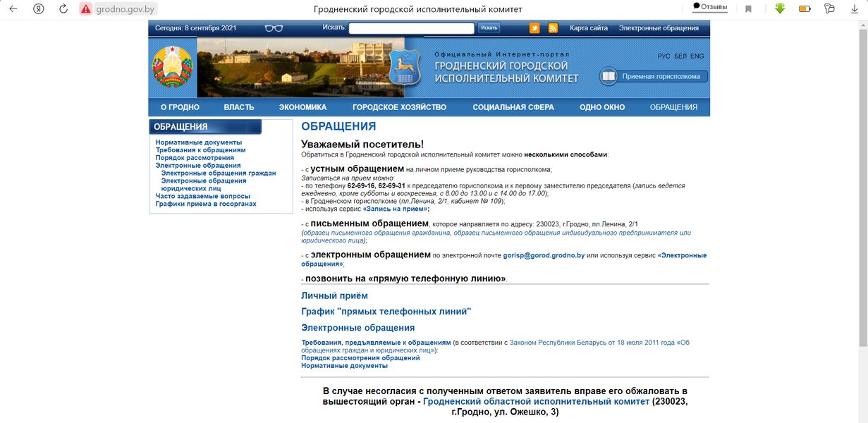Open Отзывы reviews button
Screen dimensions: 868x423
709,7
